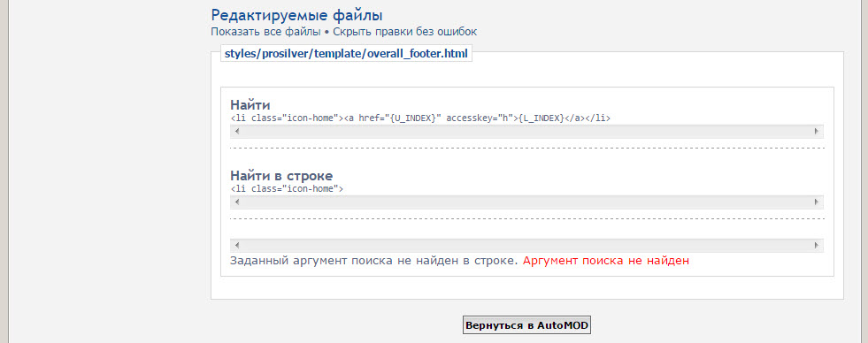Click the 'Вернуться в AutoMOD' button
Image resolution: width=868 pixels, height=343 pixels.
coord(526,325)
